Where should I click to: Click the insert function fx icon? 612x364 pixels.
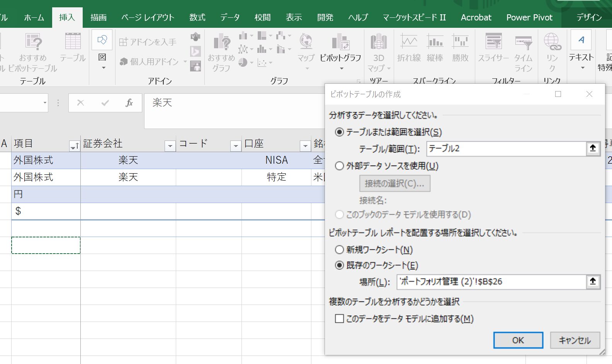(x=129, y=103)
